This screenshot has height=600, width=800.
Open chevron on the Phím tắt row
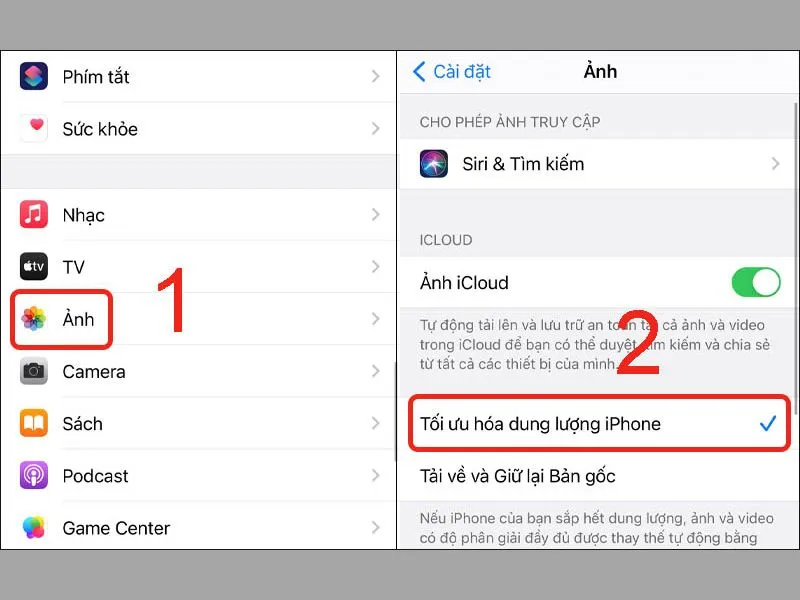pyautogui.click(x=376, y=77)
